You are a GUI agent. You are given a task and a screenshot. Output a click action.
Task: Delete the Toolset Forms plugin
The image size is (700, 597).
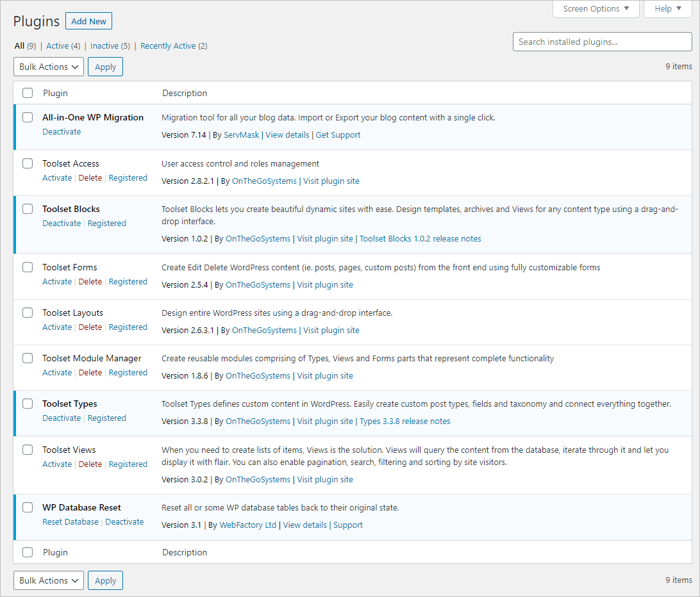(x=90, y=282)
